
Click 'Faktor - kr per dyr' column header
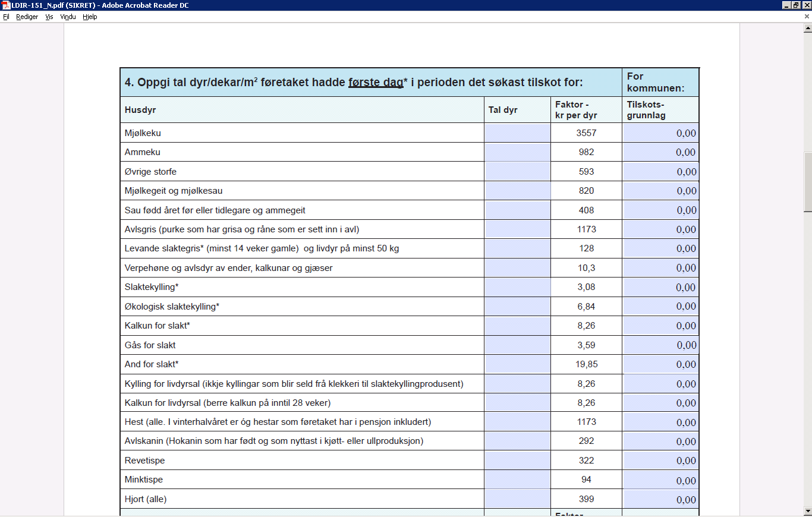tap(576, 110)
